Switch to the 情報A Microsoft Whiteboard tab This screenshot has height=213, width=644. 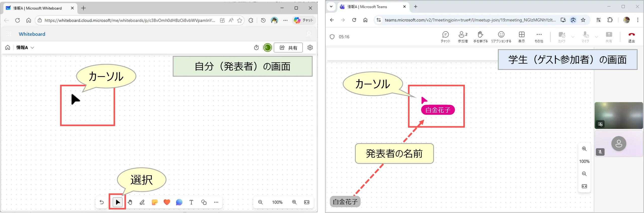pyautogui.click(x=38, y=8)
